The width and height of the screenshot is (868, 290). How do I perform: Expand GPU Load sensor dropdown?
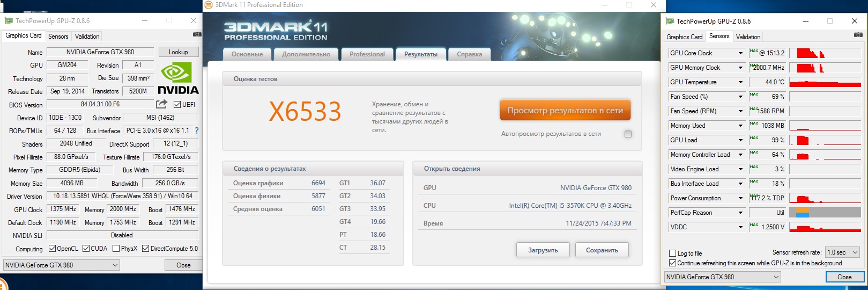(x=740, y=140)
